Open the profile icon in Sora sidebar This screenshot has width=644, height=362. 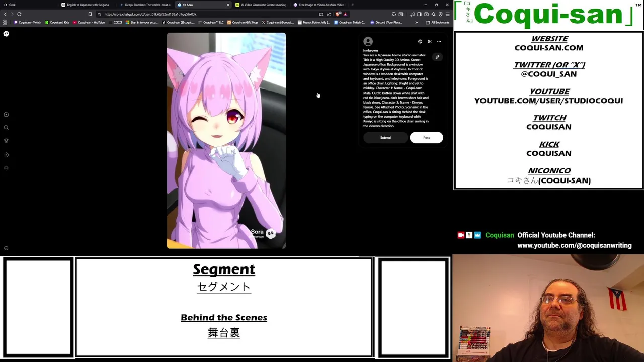pyautogui.click(x=6, y=168)
